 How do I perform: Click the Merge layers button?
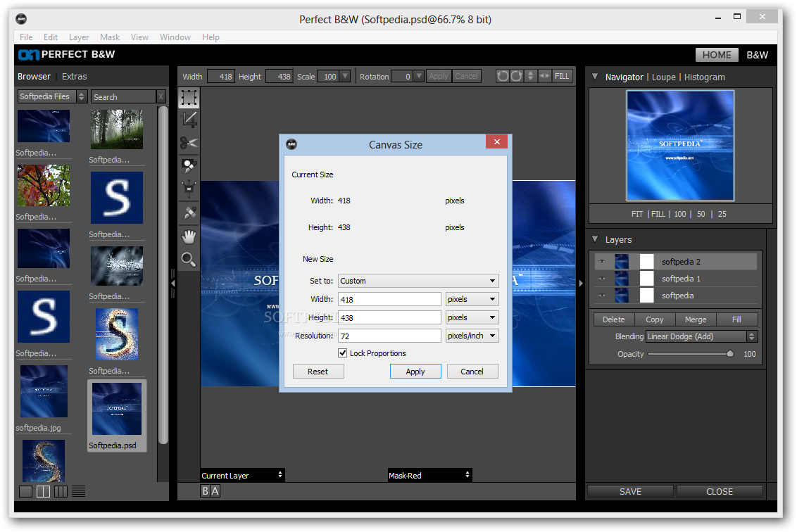click(x=696, y=319)
